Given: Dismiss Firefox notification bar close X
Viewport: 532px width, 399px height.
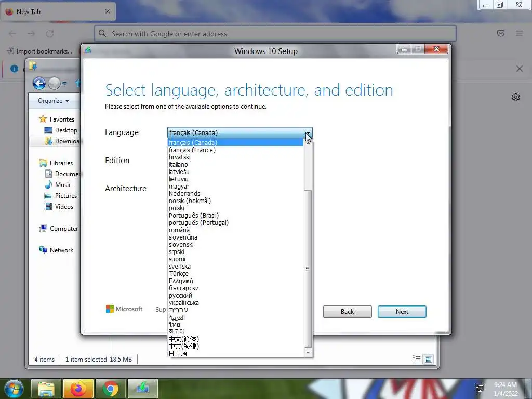Looking at the screenshot, I should tap(520, 69).
